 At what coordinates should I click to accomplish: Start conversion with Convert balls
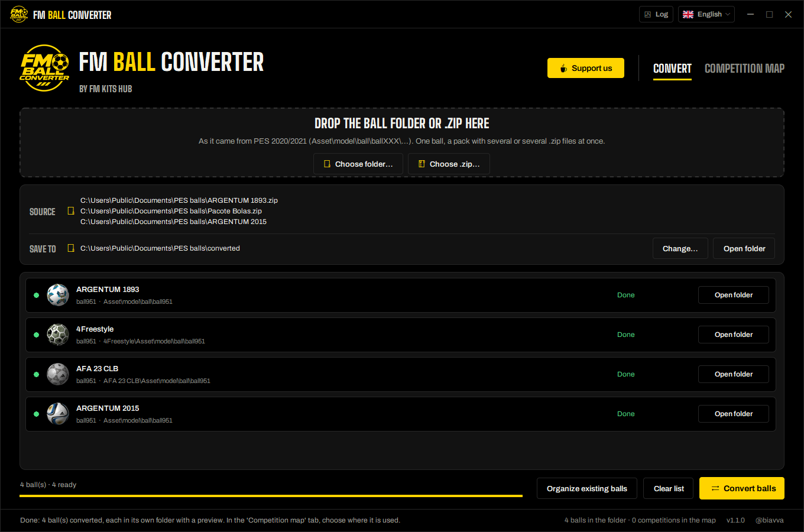pos(742,488)
